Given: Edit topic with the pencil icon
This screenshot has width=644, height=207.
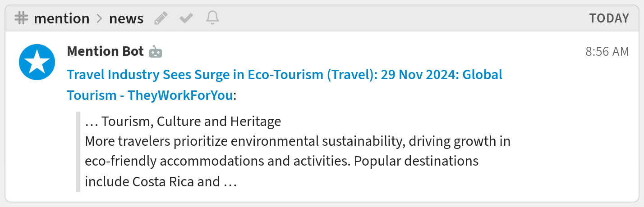Looking at the screenshot, I should tap(161, 18).
